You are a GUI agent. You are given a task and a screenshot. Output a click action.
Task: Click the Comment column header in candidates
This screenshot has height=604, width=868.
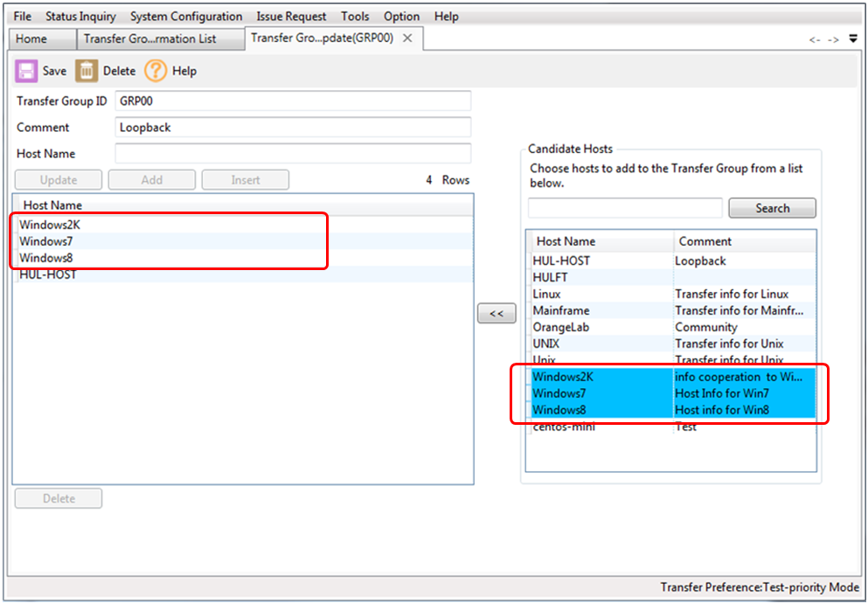(705, 241)
